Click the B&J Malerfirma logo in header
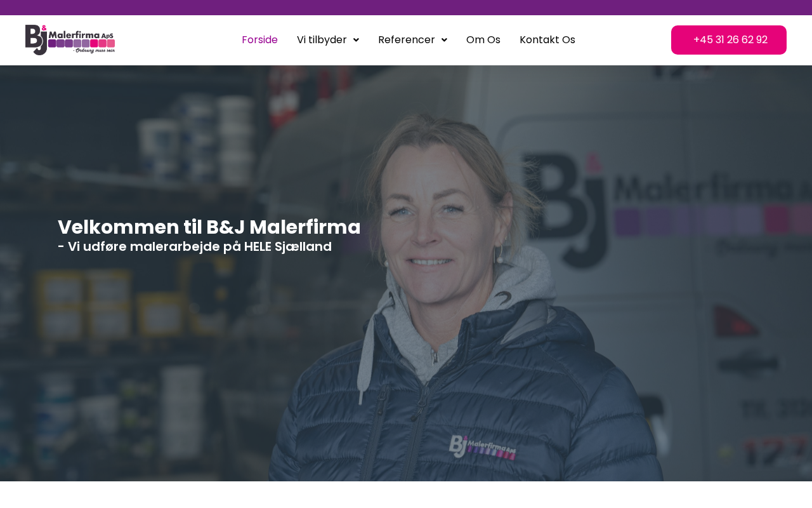 (x=70, y=40)
